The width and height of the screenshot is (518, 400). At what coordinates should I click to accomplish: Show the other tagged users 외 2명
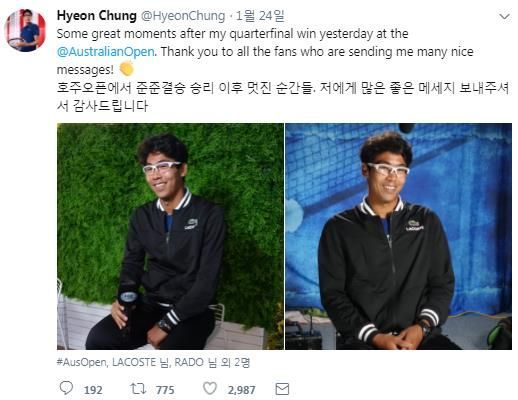[x=235, y=362]
